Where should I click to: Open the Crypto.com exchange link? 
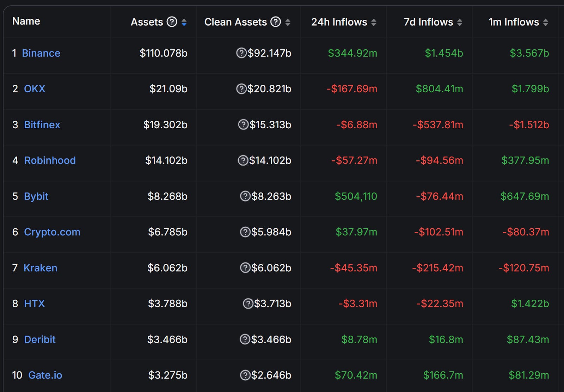(52, 232)
